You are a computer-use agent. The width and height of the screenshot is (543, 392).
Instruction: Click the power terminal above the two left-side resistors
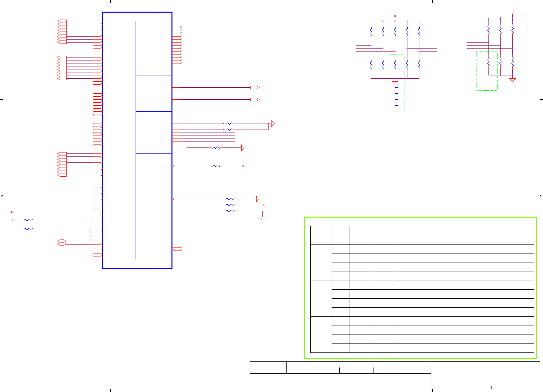pos(12,212)
